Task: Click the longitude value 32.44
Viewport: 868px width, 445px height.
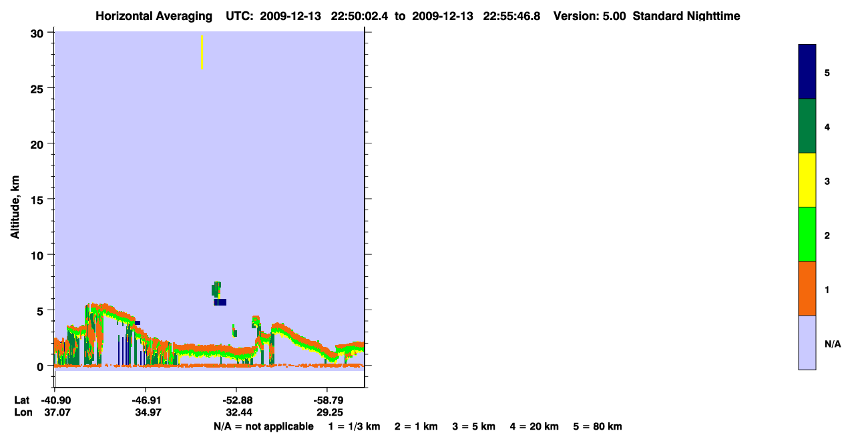Action: click(x=238, y=412)
